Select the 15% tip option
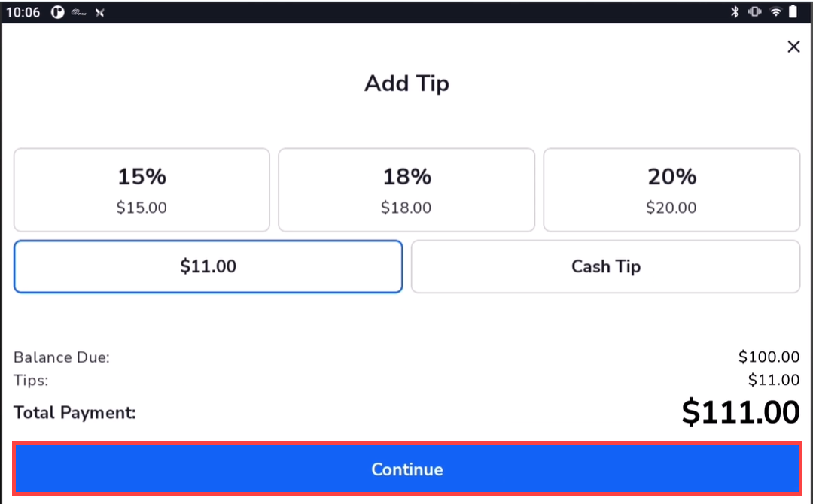Screen dimensions: 813x504 click(x=142, y=190)
